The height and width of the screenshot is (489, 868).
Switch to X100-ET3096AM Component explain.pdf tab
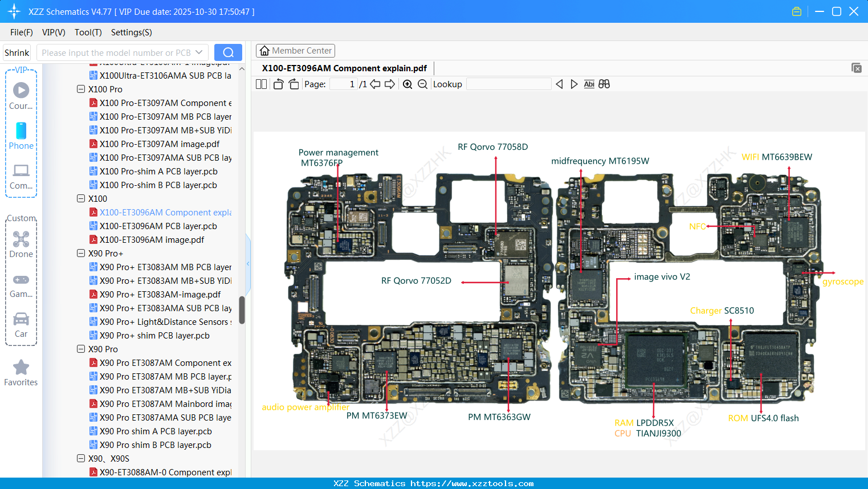point(344,68)
